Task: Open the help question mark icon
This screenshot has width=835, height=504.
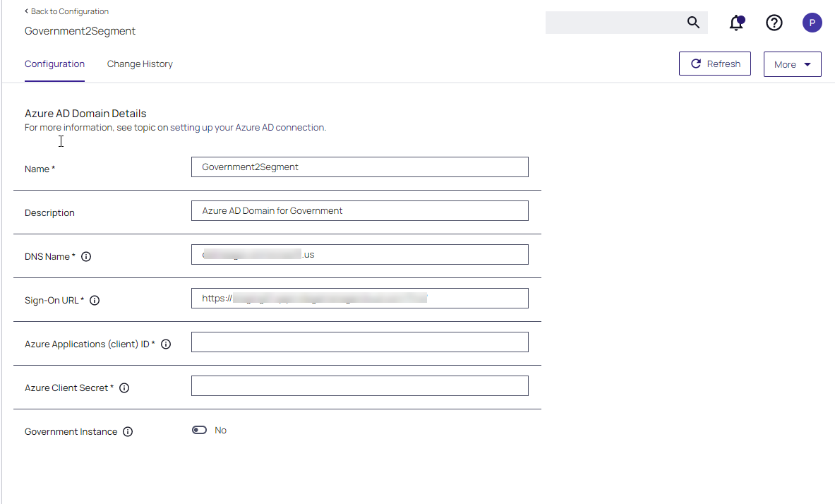Action: 774,23
